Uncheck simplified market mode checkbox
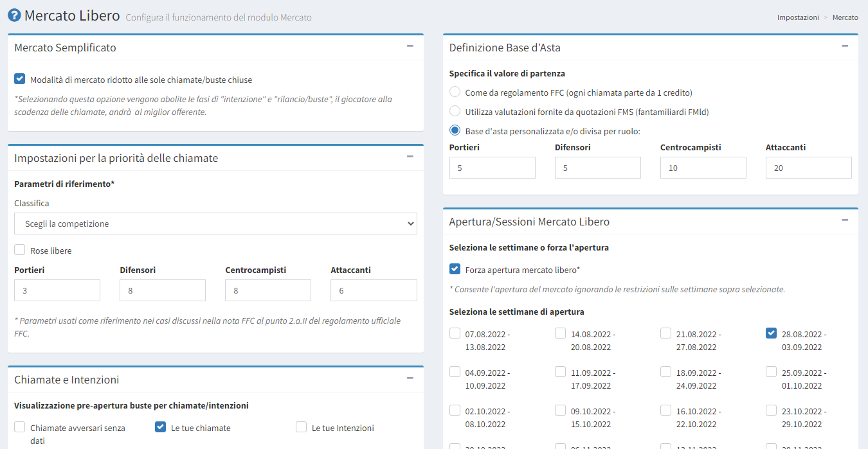Screen dimensions: 868x449 (x=20, y=80)
